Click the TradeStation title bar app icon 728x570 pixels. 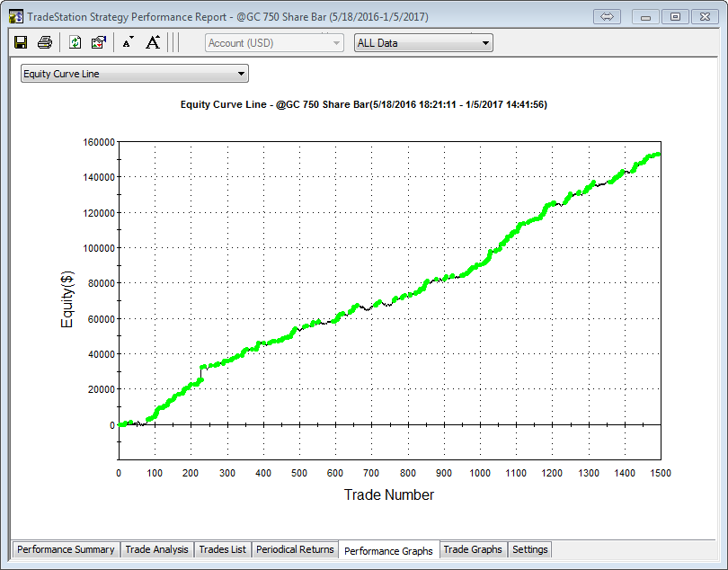[x=15, y=16]
